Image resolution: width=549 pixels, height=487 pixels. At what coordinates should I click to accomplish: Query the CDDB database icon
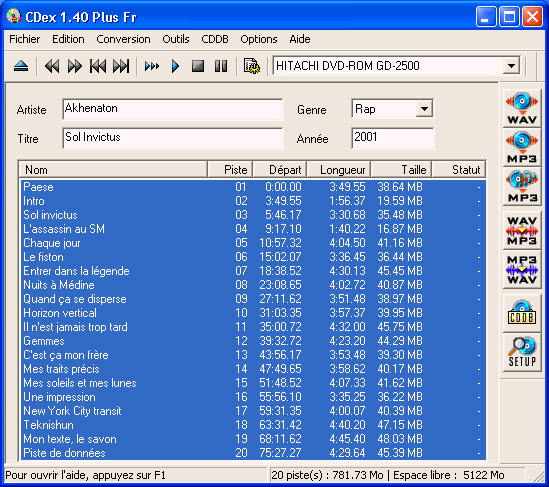pyautogui.click(x=522, y=313)
